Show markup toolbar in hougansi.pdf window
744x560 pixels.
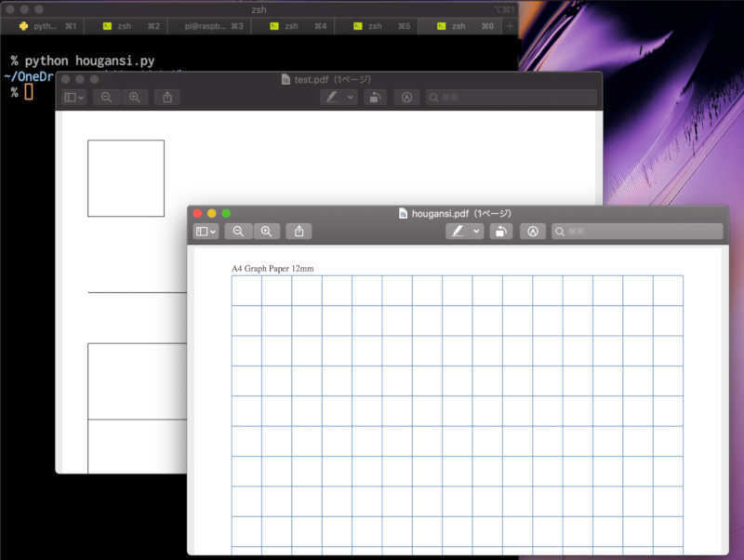(x=533, y=231)
